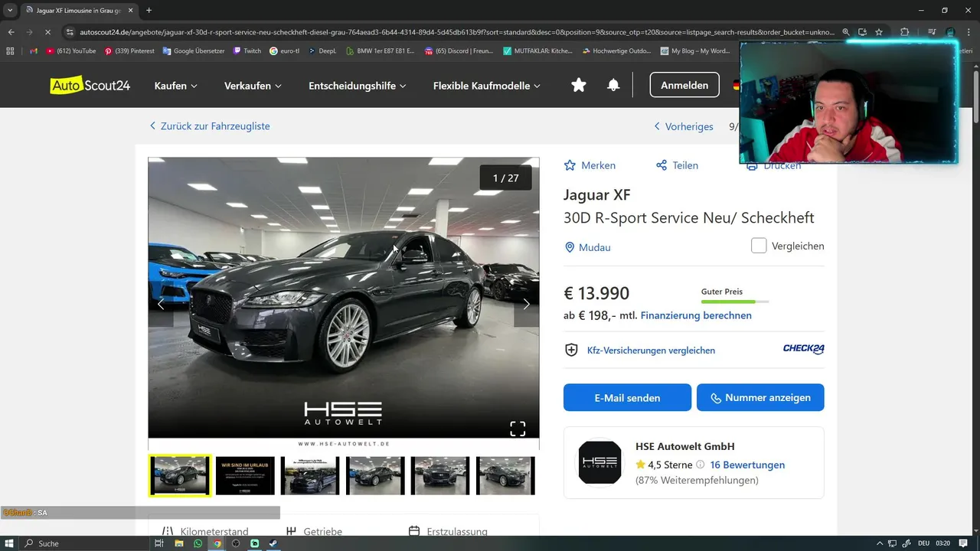Open the BMW 1er E87 bookmark
Image resolution: width=980 pixels, height=551 pixels.
pos(380,51)
